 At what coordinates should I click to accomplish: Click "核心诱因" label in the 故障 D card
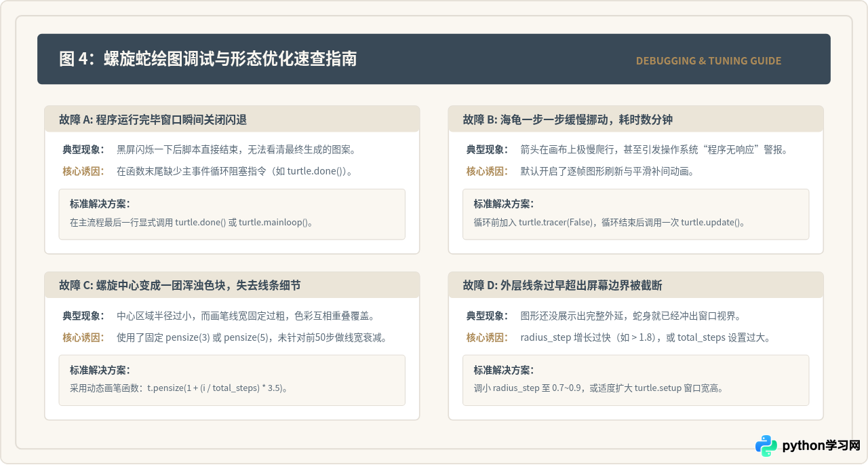coord(486,337)
